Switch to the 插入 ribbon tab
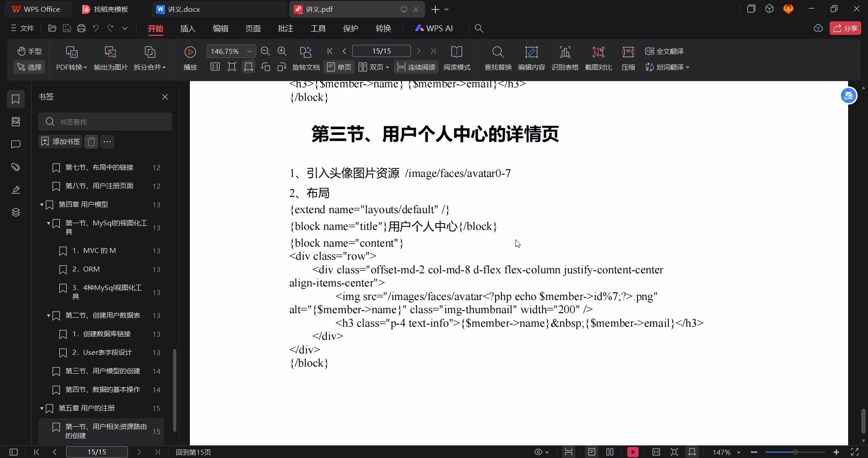868x458 pixels. coord(188,28)
